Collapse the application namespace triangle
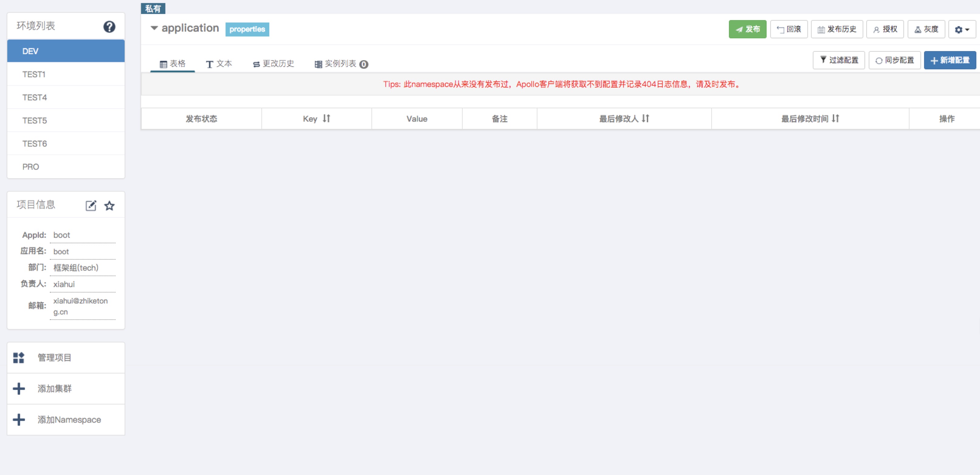Viewport: 980px width, 475px height. 154,28
